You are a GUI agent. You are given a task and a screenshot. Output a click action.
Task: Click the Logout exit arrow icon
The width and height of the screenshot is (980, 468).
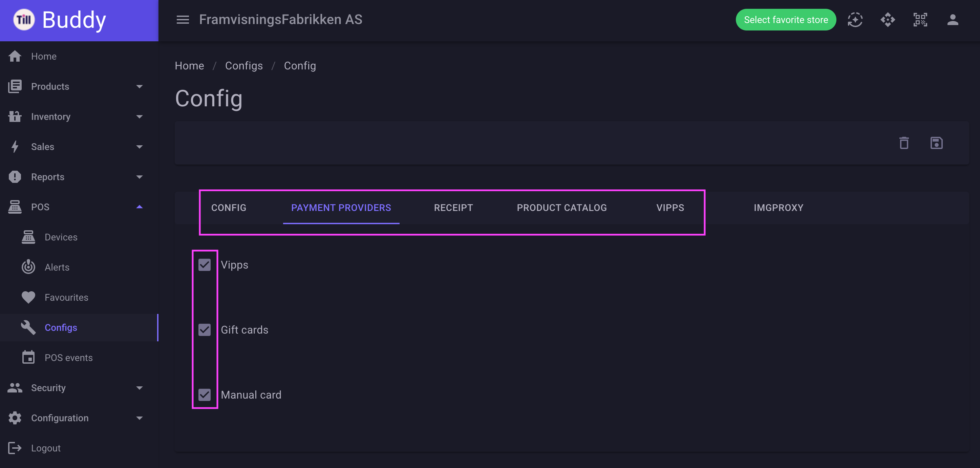tap(15, 448)
